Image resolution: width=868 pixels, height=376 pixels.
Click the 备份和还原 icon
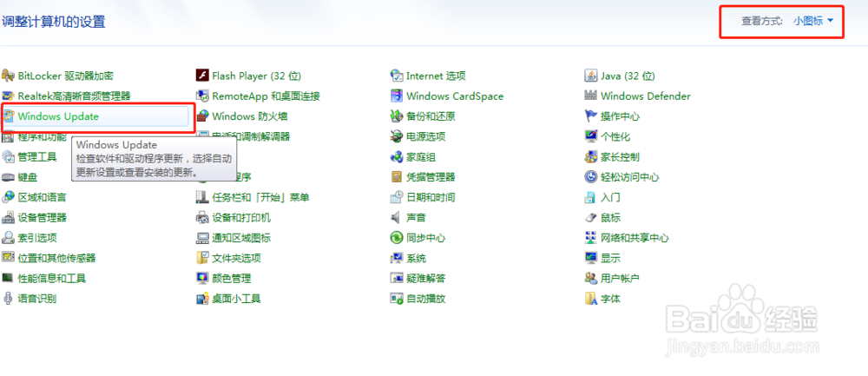(x=397, y=116)
